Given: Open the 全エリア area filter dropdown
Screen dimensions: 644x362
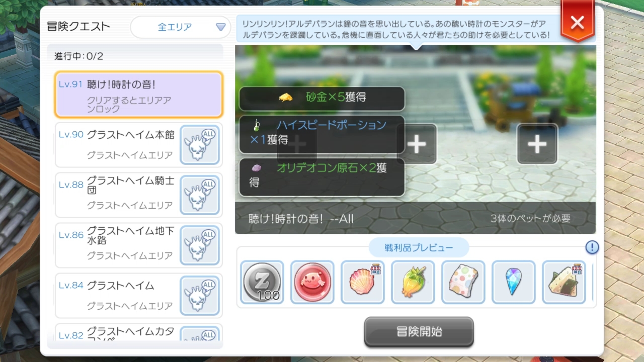Looking at the screenshot, I should pyautogui.click(x=181, y=27).
